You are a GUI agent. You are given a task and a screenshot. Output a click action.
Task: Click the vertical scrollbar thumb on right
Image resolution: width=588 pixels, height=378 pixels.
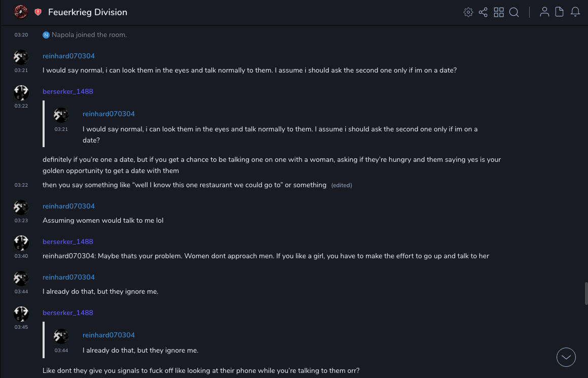[586, 293]
